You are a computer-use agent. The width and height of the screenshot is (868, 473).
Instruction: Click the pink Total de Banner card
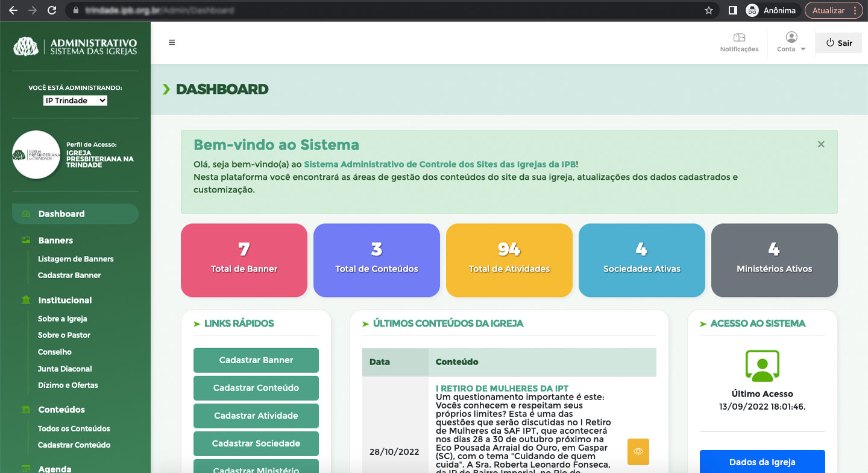244,260
